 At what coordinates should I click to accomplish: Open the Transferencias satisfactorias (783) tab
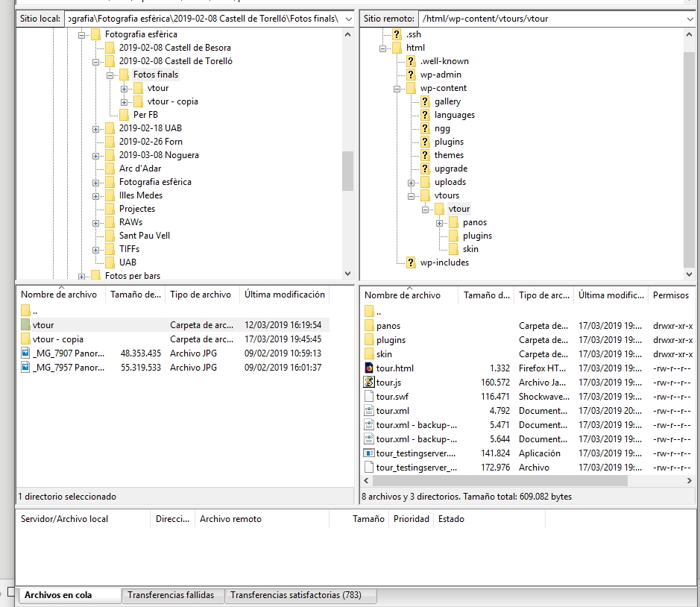pyautogui.click(x=295, y=595)
